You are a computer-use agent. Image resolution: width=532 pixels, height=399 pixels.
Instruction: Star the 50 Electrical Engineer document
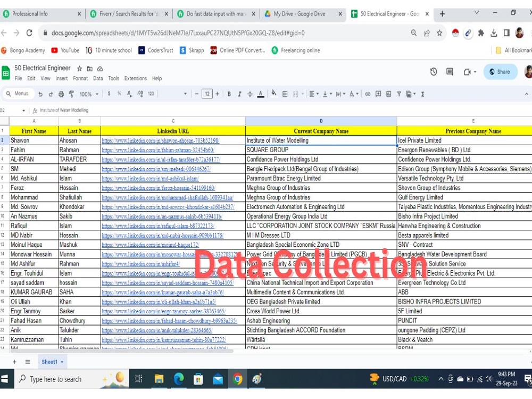(x=79, y=69)
